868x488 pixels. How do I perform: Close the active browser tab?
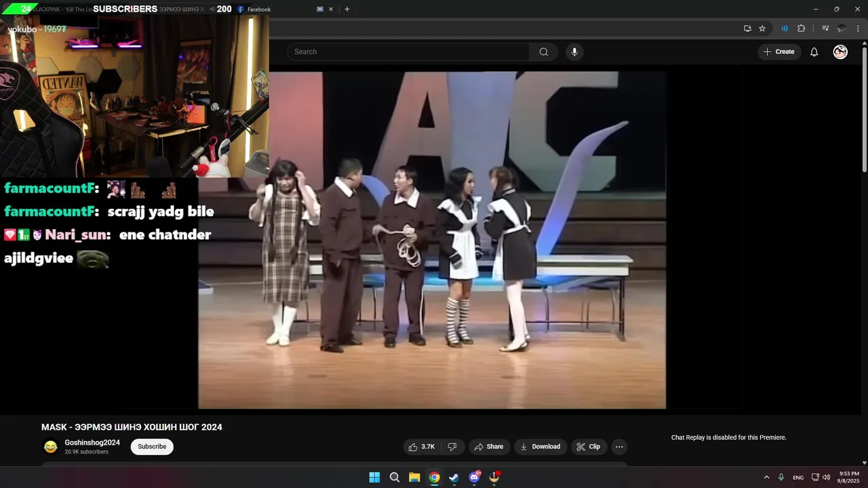[331, 9]
